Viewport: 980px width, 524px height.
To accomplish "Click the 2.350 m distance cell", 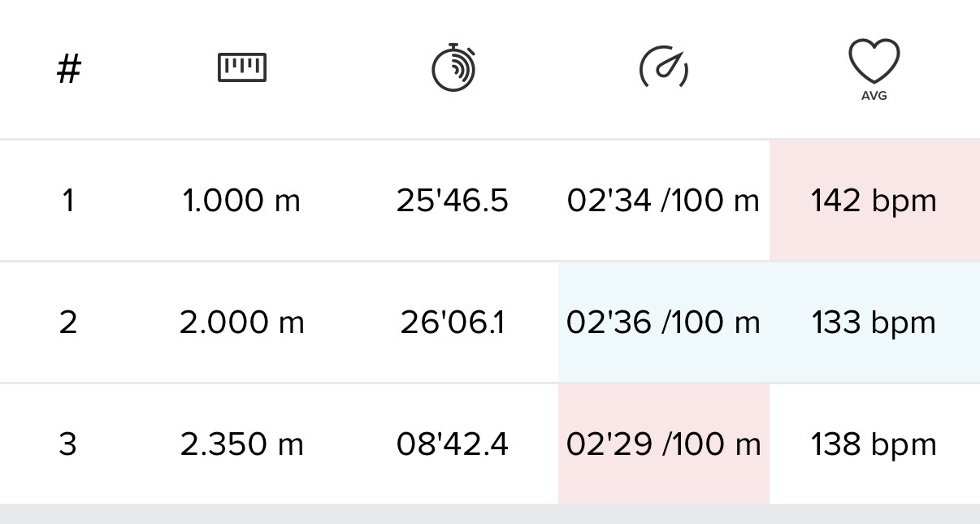I will click(242, 444).
